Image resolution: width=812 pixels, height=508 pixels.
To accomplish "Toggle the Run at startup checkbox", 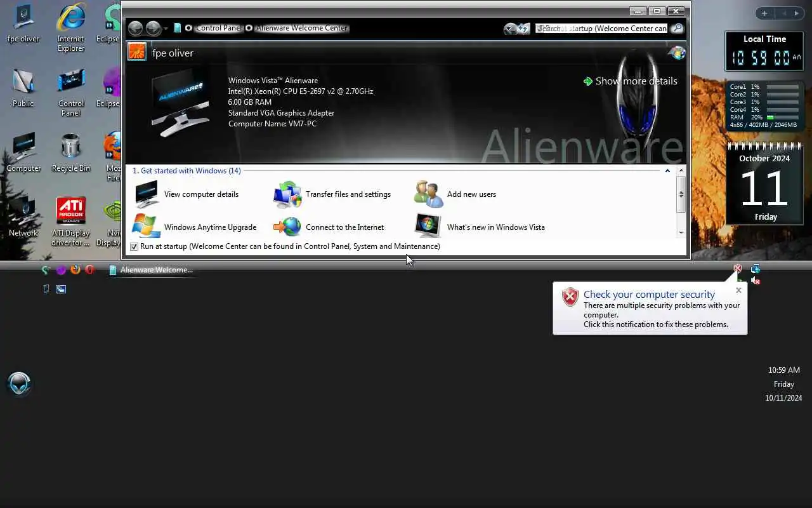I will 134,246.
